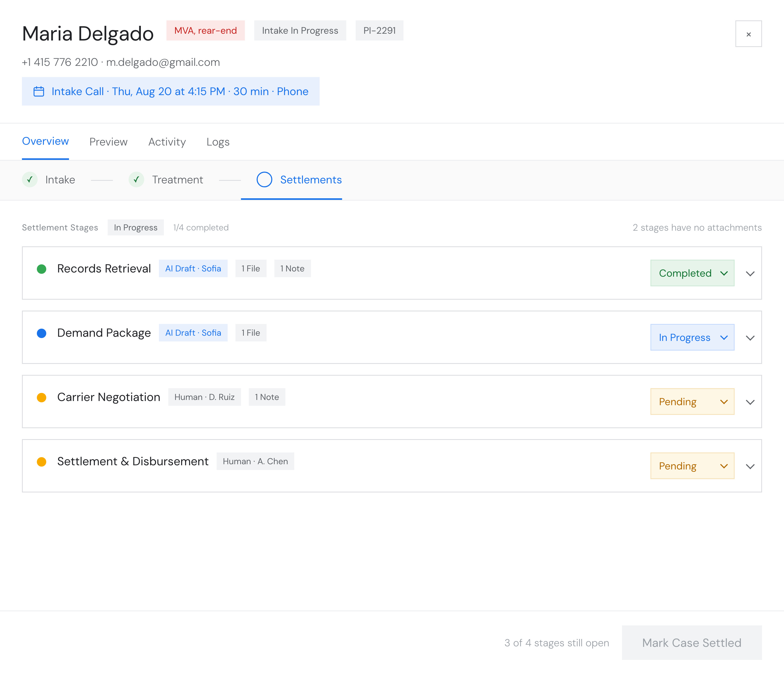Expand the Demand Package row chevron
This screenshot has width=784, height=674.
tap(750, 338)
